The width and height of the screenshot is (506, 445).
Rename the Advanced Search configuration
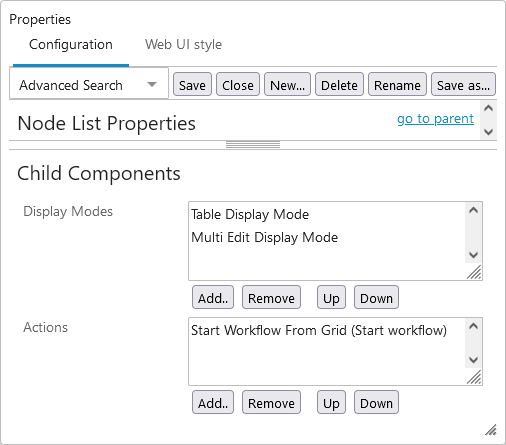pyautogui.click(x=397, y=84)
